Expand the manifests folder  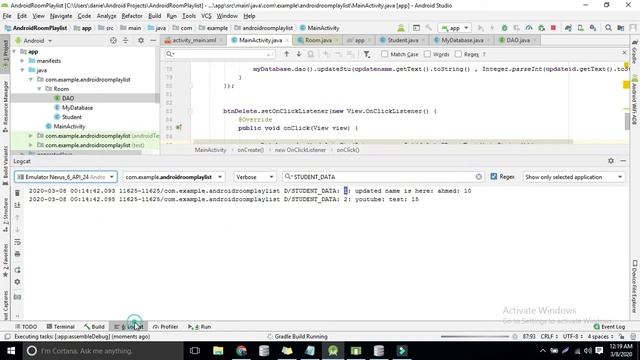click(x=22, y=61)
